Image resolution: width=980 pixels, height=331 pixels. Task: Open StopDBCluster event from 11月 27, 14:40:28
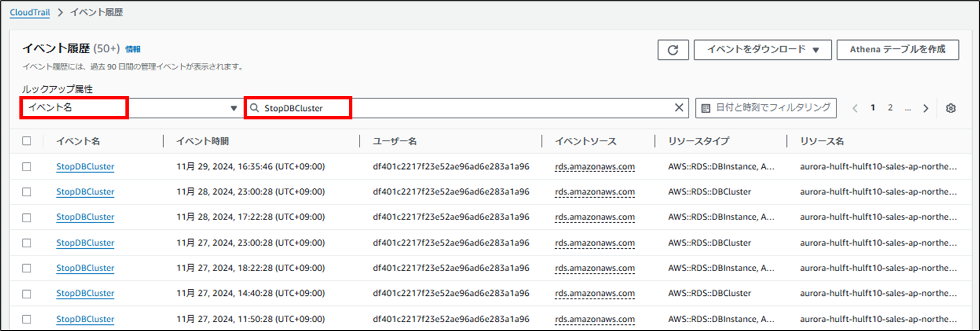[85, 293]
